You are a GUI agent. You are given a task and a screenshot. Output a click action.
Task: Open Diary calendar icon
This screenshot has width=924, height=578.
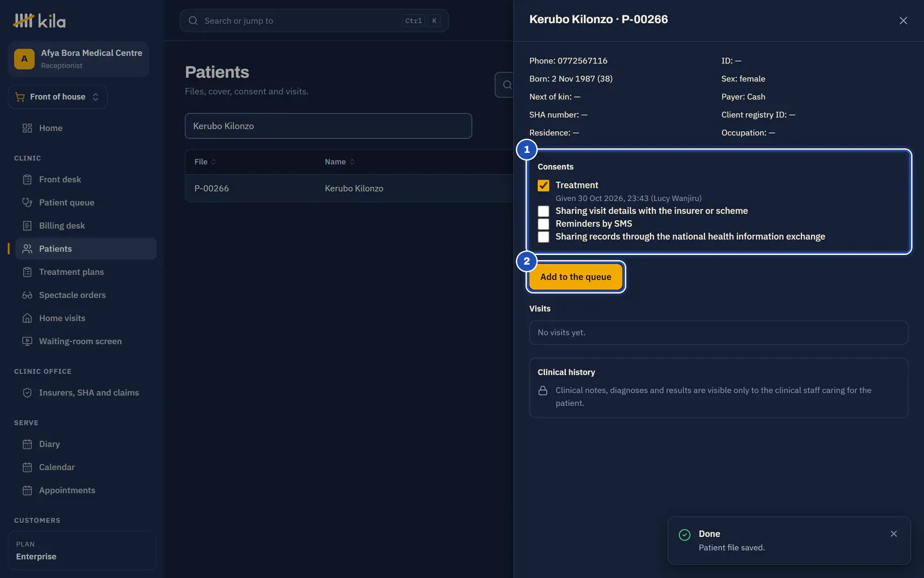[x=27, y=444]
